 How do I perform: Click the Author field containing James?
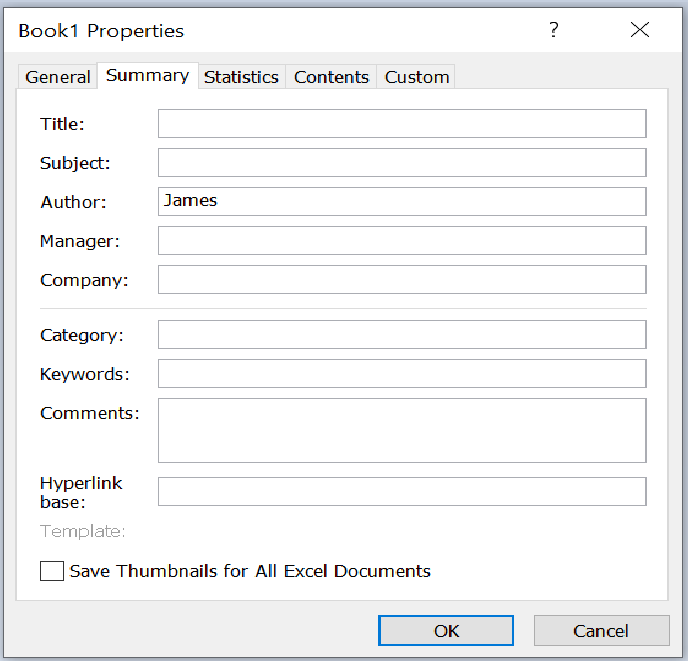(x=402, y=202)
